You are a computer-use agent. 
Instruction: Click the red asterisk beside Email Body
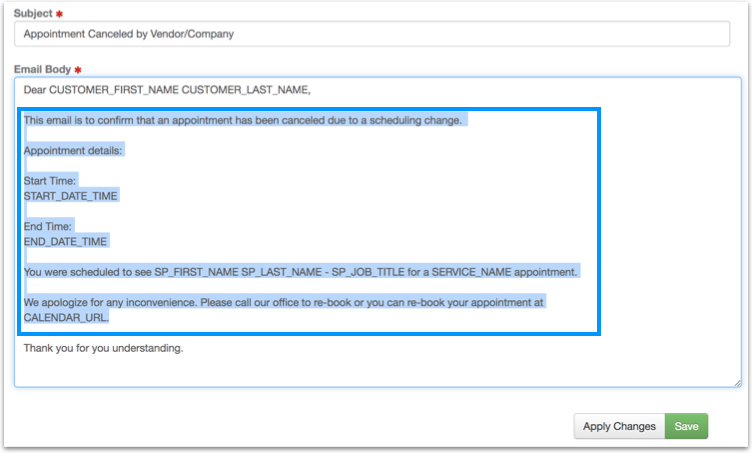point(78,70)
